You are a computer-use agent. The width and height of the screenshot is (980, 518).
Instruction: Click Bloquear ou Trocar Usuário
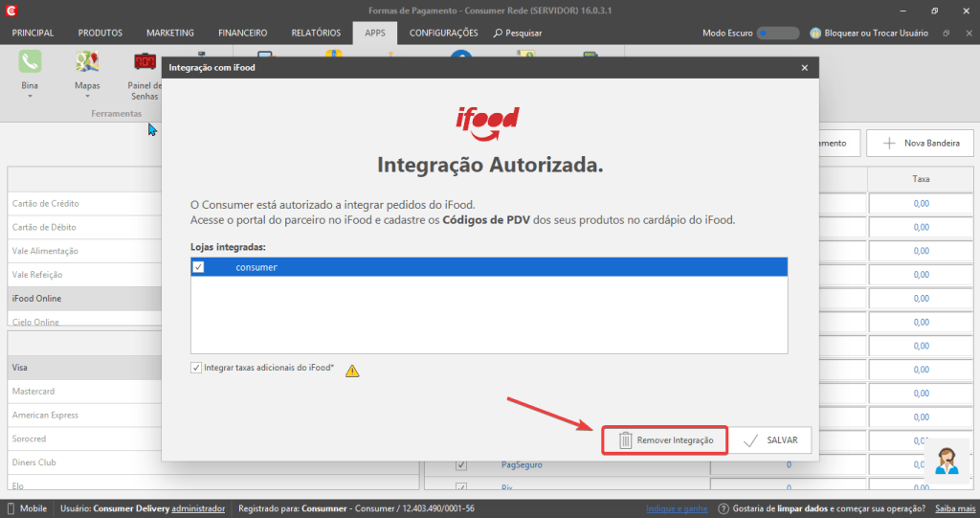pos(869,34)
